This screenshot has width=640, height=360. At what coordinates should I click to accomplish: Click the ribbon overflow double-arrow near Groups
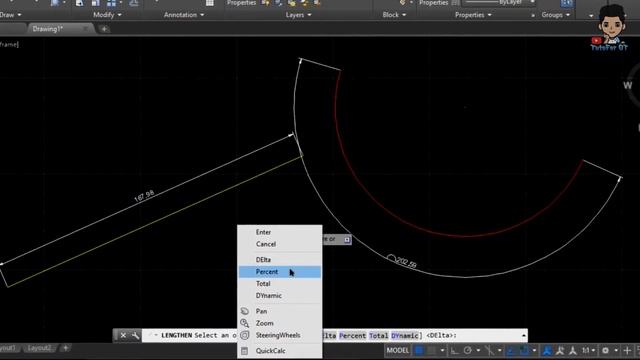tap(533, 15)
